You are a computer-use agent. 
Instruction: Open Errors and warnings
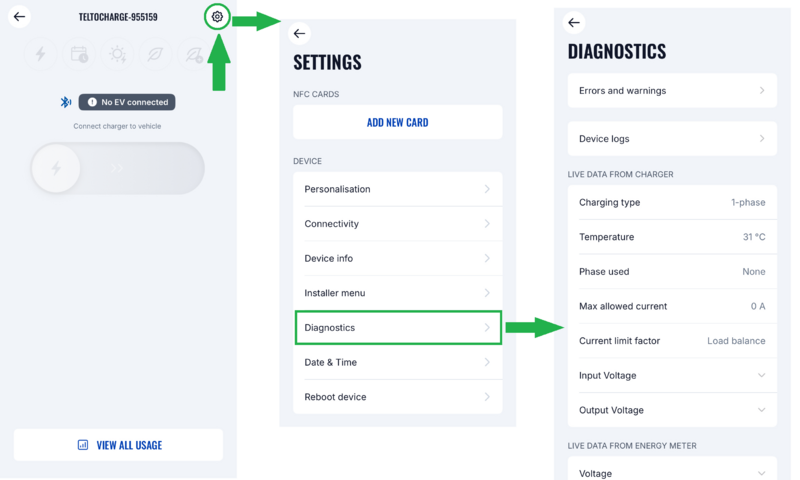point(671,91)
